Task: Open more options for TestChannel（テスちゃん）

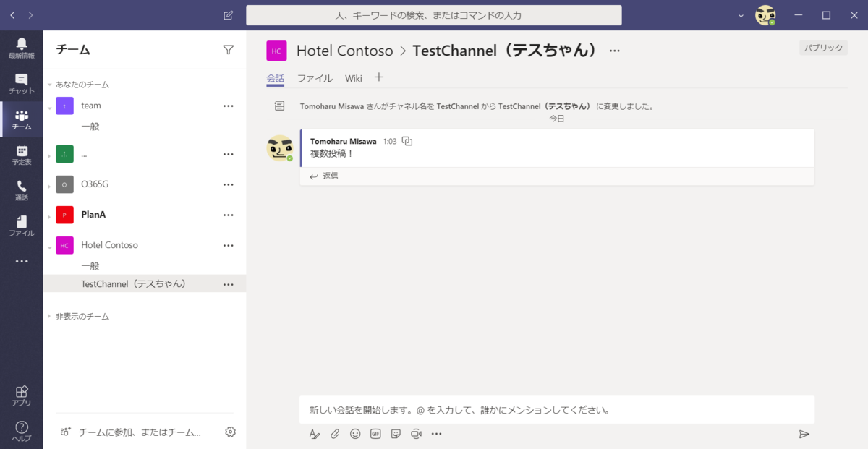Action: pyautogui.click(x=229, y=283)
